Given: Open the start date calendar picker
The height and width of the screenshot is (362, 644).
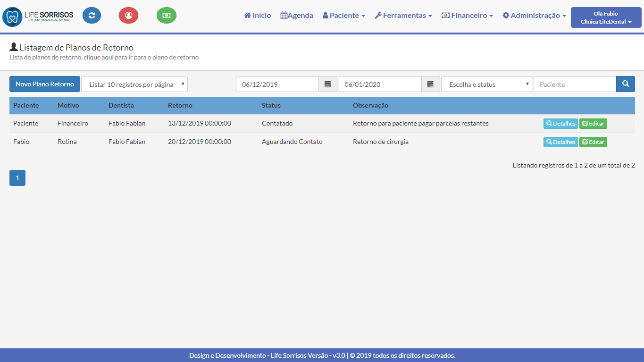Looking at the screenshot, I should pos(328,84).
